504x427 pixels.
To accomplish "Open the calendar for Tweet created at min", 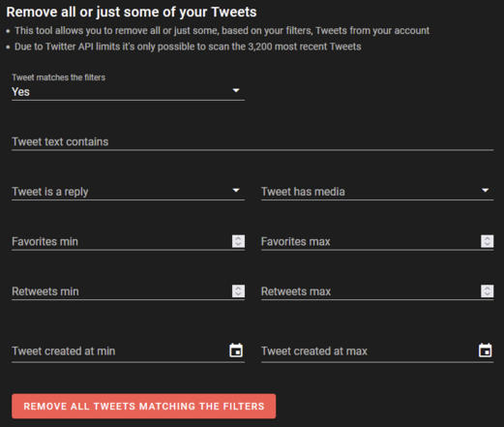I will (x=236, y=351).
